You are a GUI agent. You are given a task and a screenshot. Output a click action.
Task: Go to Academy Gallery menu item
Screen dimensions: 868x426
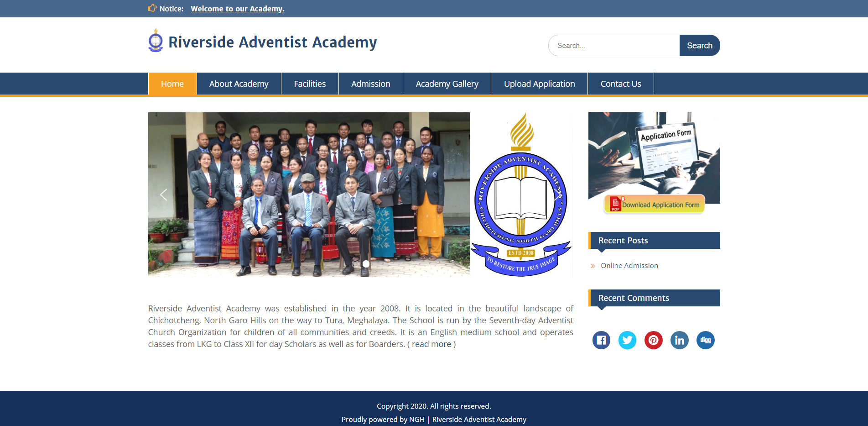point(447,84)
